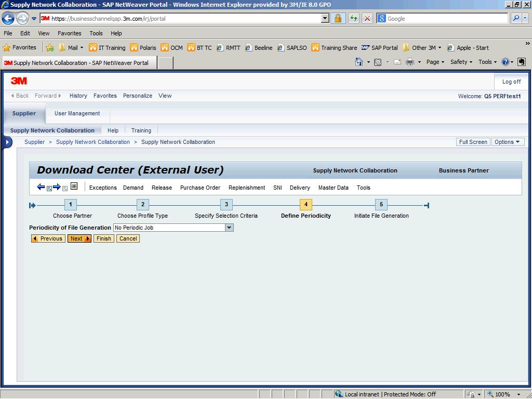Click the Favorites star button
Image resolution: width=532 pixels, height=399 pixels.
(x=20, y=47)
